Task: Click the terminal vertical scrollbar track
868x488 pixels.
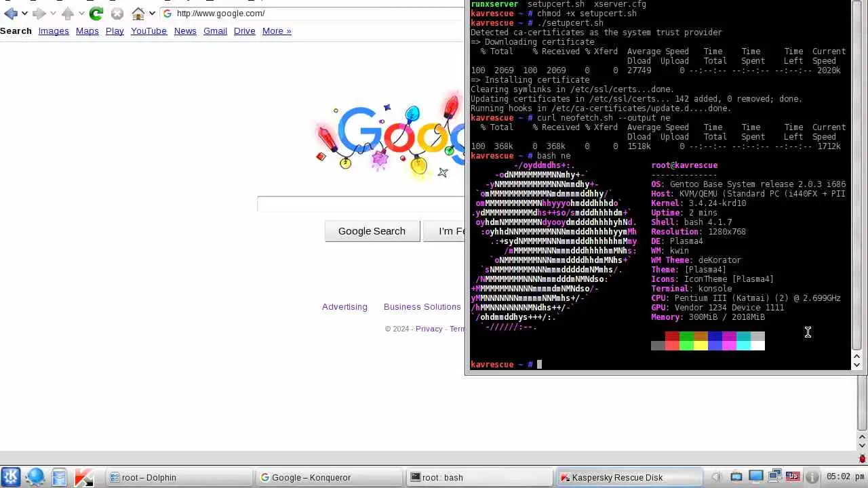Action: coord(856,176)
